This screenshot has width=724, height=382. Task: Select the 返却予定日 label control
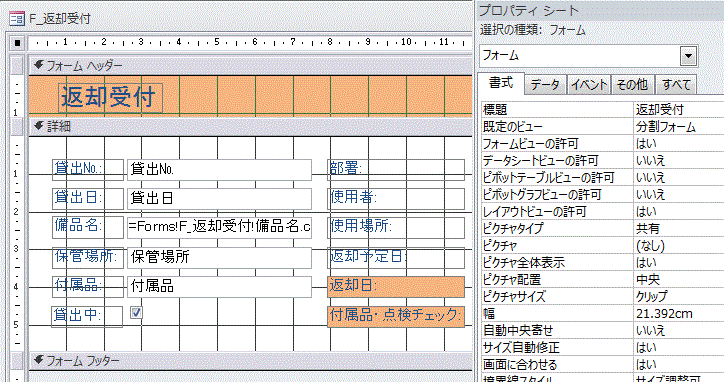396,257
